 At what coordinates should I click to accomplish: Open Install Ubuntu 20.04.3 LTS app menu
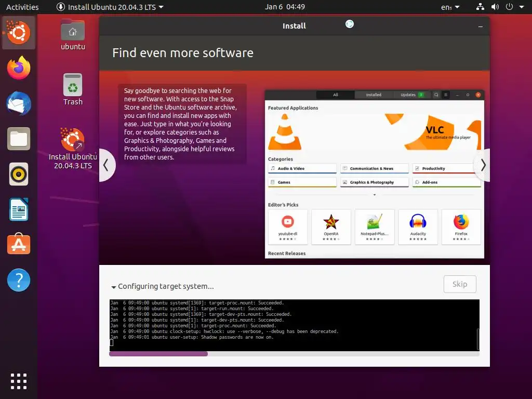click(110, 7)
